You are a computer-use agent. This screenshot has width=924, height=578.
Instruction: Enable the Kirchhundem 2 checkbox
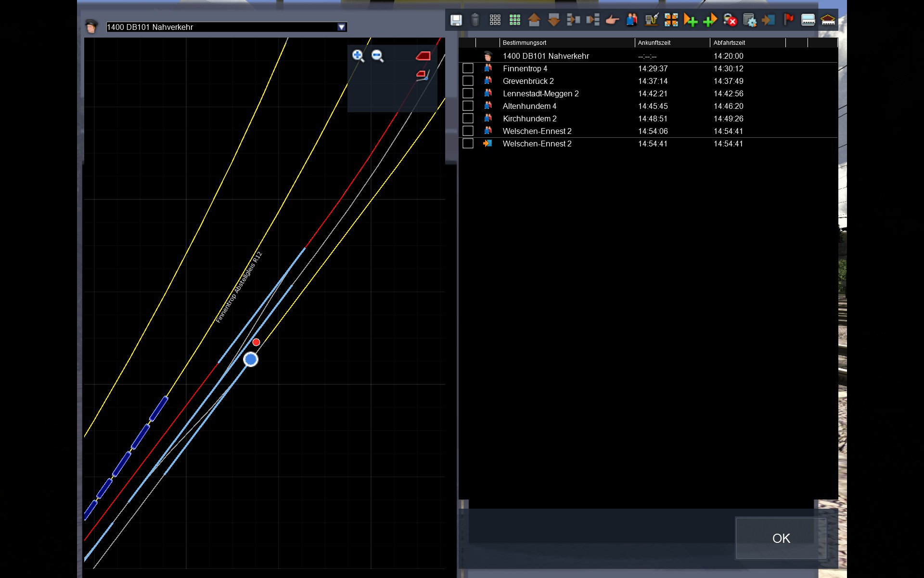pyautogui.click(x=468, y=118)
